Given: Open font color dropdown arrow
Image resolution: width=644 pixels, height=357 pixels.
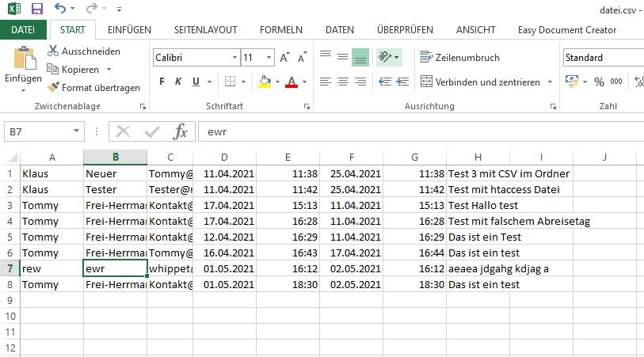Looking at the screenshot, I should pyautogui.click(x=305, y=82).
